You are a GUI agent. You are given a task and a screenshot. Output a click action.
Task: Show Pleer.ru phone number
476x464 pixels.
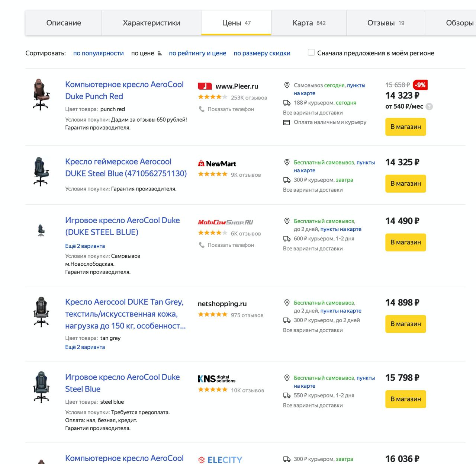(x=231, y=109)
